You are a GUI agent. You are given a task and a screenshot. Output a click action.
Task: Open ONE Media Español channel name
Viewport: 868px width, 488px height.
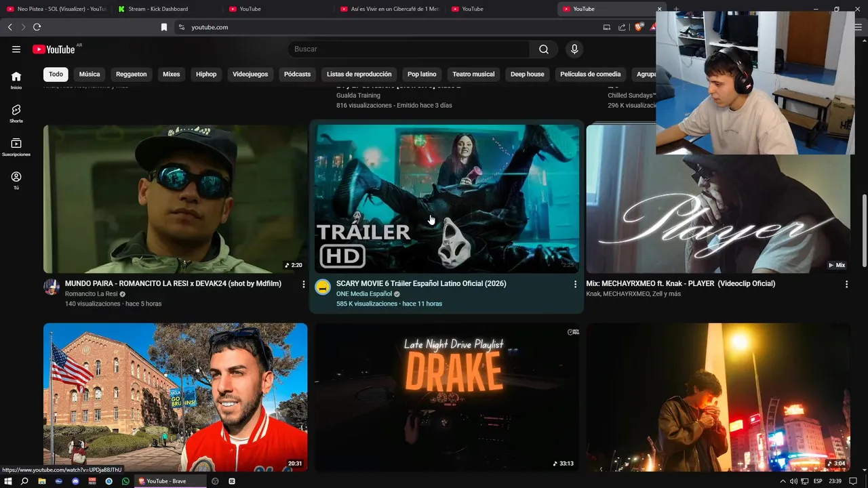click(x=364, y=294)
